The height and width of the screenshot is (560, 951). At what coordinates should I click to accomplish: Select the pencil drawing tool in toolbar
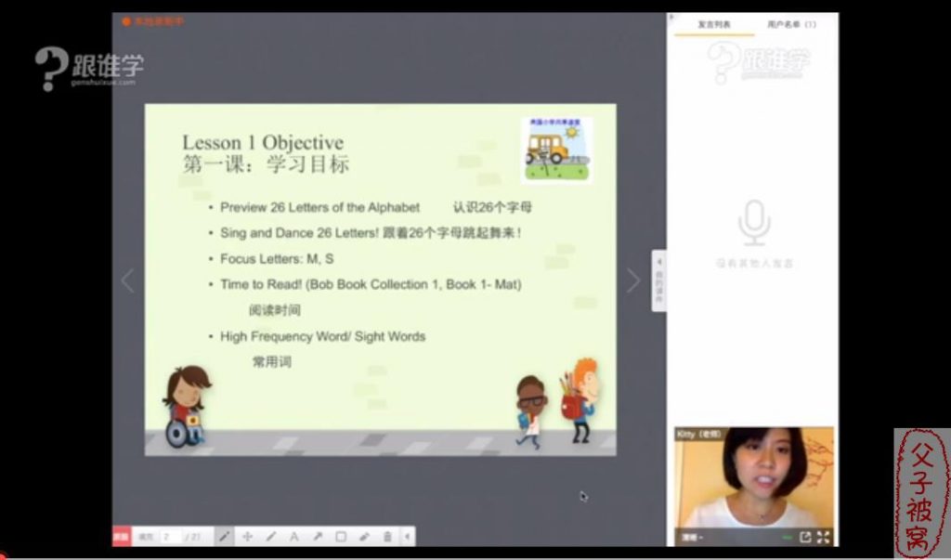click(225, 537)
